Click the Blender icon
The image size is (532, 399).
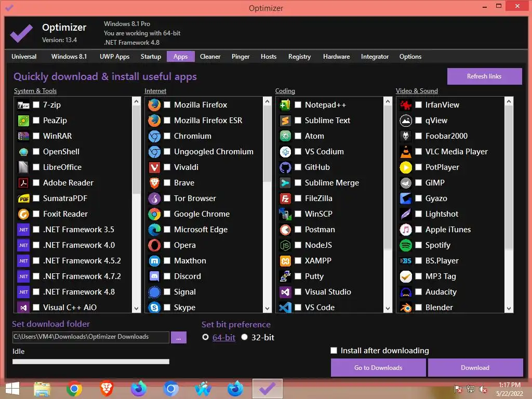406,308
